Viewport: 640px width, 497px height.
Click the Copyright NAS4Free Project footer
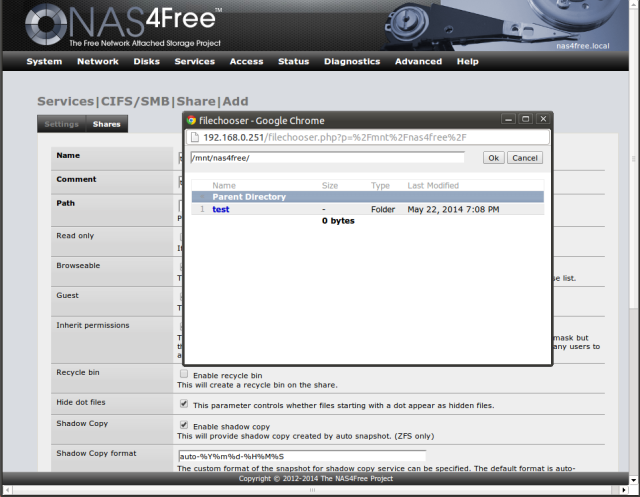(x=316, y=479)
